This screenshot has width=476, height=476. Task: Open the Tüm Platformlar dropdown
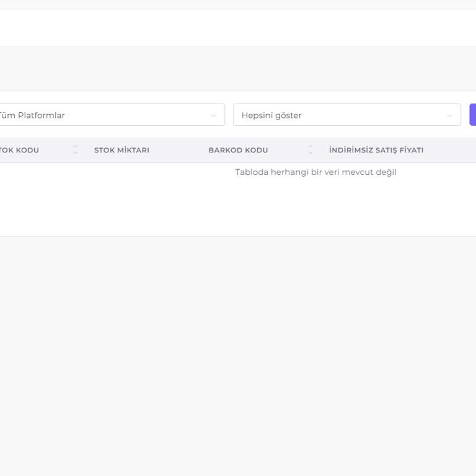point(105,115)
